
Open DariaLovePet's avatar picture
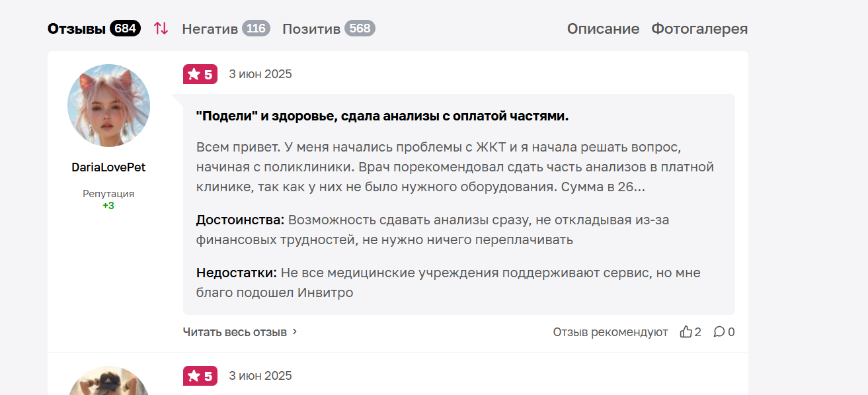click(108, 105)
